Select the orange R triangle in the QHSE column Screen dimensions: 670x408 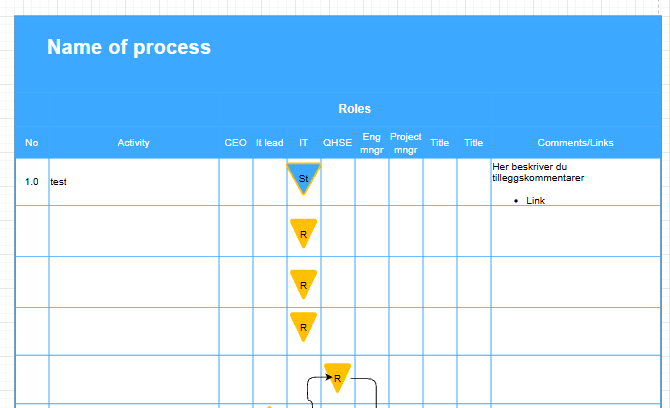[x=337, y=377]
